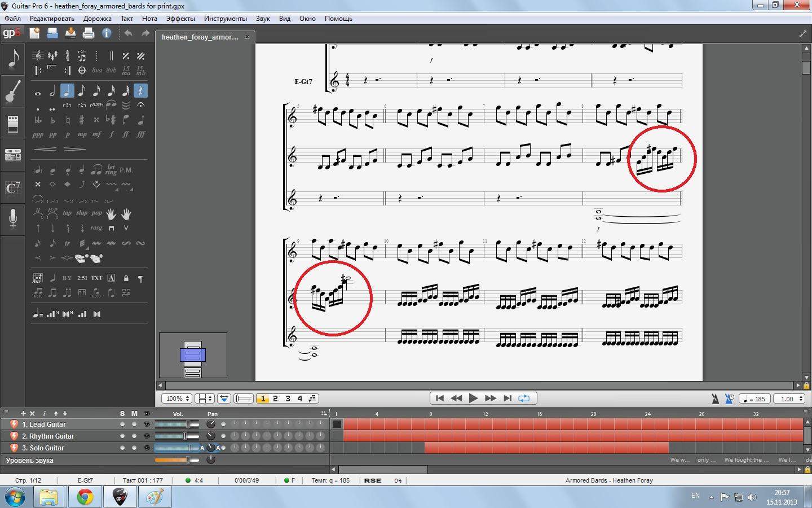Open the Дорожка menu

pyautogui.click(x=98, y=19)
